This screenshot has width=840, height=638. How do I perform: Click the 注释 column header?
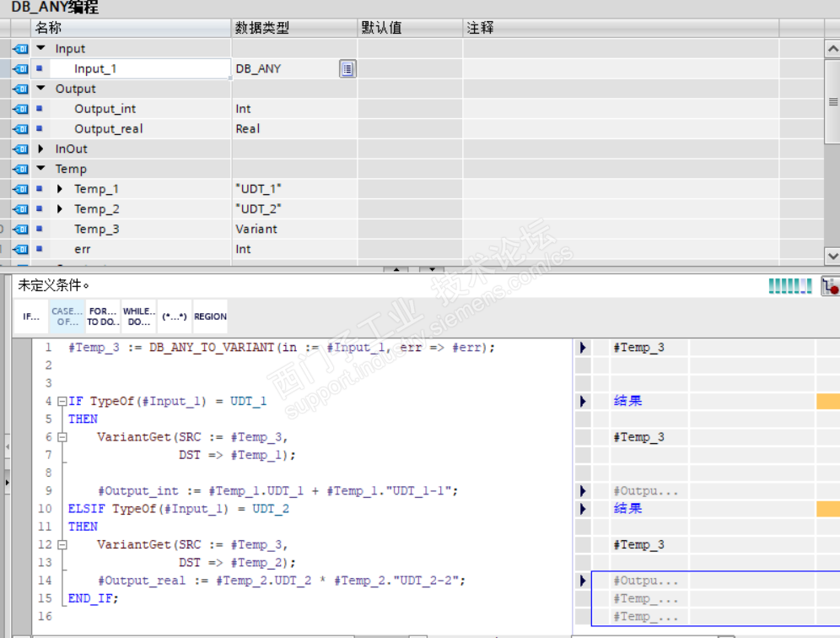(621, 28)
